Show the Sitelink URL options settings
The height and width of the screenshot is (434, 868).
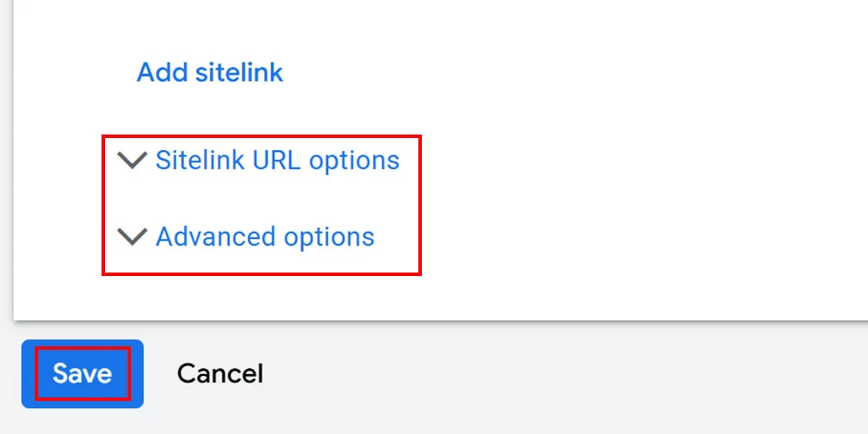pyautogui.click(x=277, y=161)
